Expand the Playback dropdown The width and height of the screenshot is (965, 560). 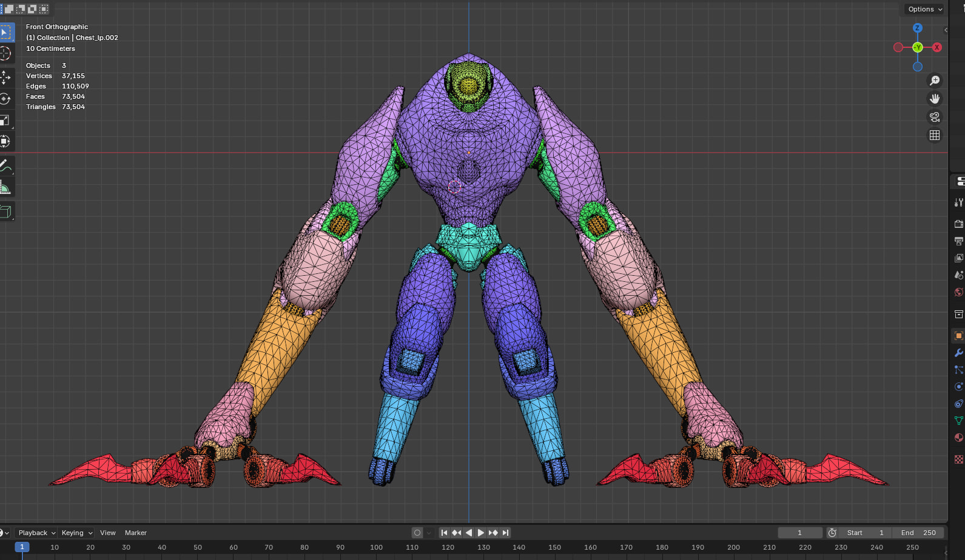pyautogui.click(x=36, y=533)
